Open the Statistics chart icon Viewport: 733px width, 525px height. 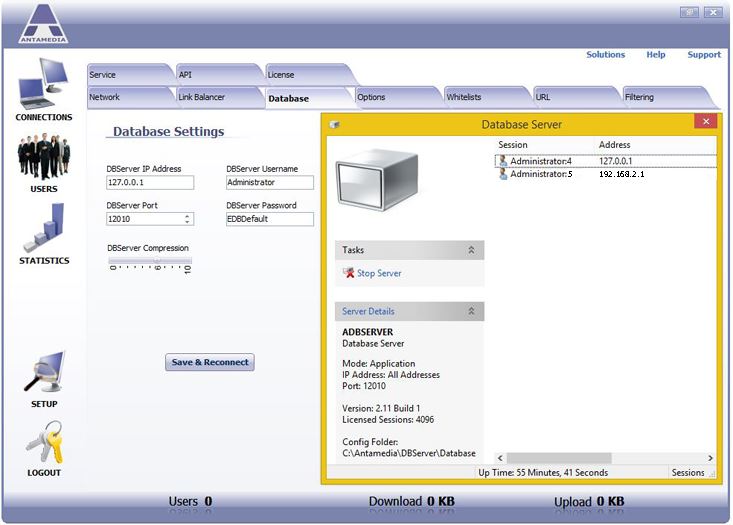(x=43, y=228)
